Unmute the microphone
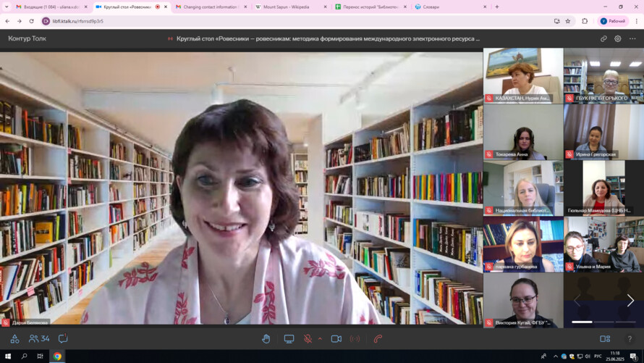The width and height of the screenshot is (644, 363). click(308, 338)
